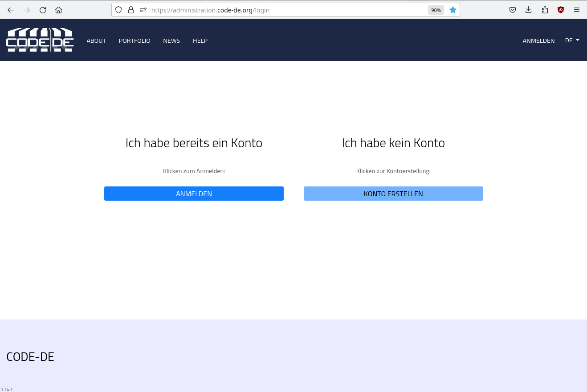Reset the 90% zoom level indicator
Image resolution: width=587 pixels, height=392 pixels.
[436, 10]
